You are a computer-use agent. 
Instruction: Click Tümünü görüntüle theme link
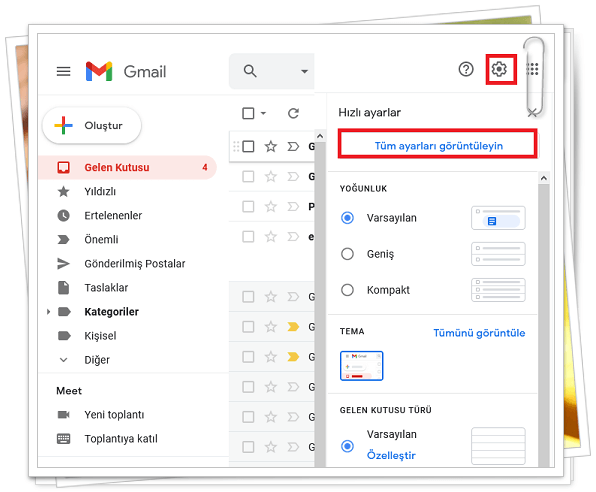[x=479, y=333]
